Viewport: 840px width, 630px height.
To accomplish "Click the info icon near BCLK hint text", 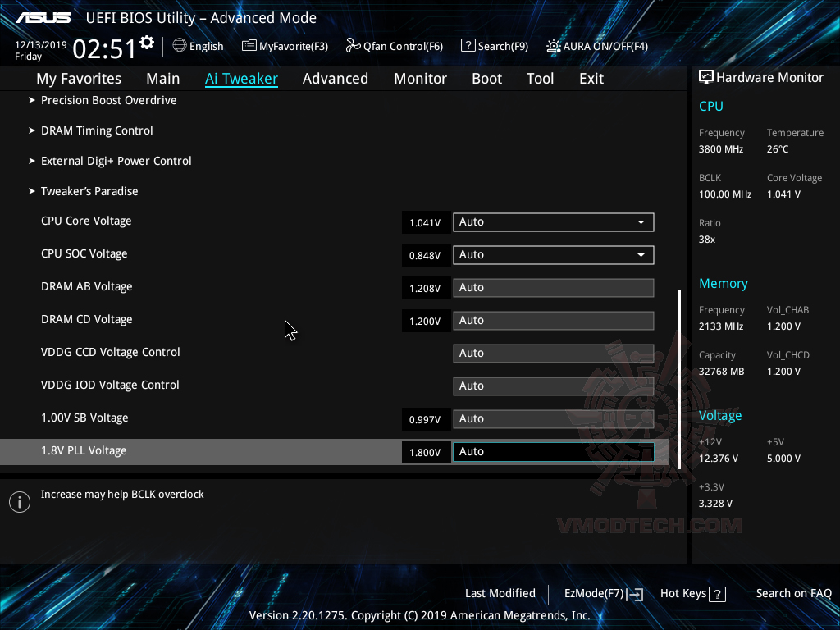I will tap(19, 501).
